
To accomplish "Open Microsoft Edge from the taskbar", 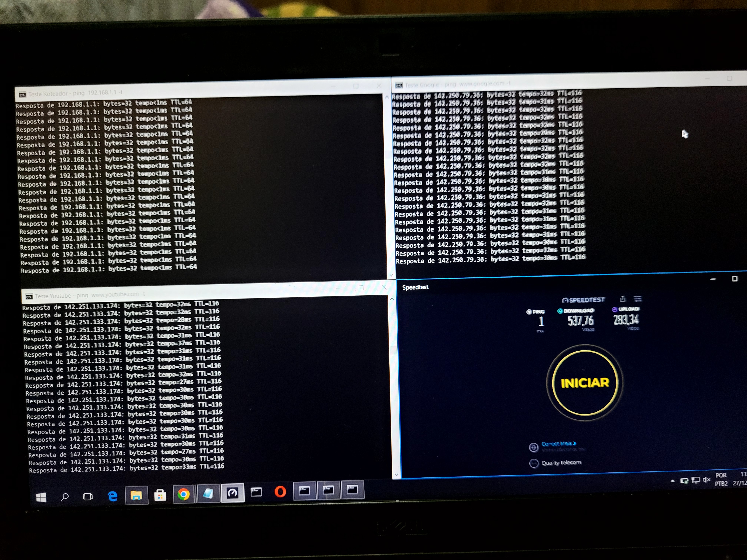I will [112, 496].
